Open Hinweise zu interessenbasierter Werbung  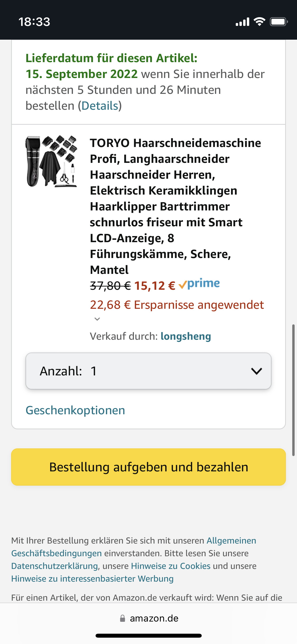tap(92, 579)
